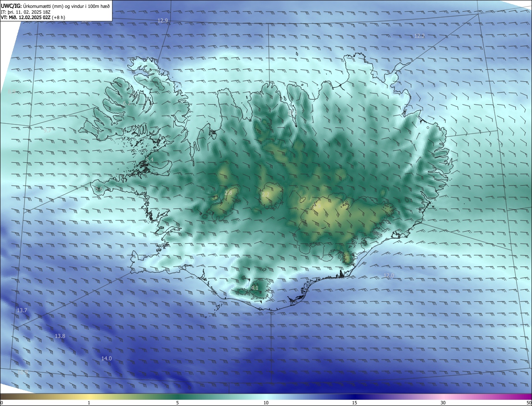Image resolution: width=532 pixels, height=406 pixels.
Task: Click the value label 4.1 in the south
Action: (255, 288)
